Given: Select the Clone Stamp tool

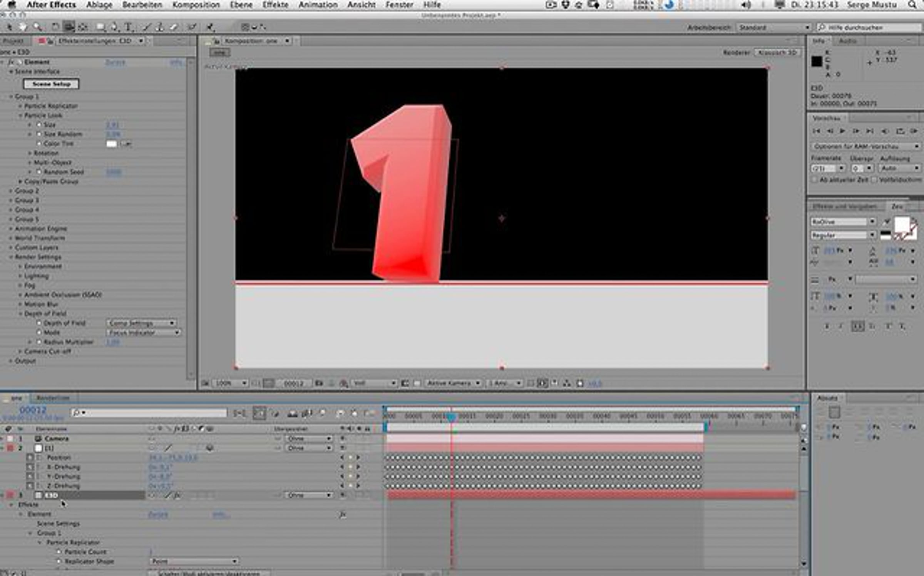Looking at the screenshot, I should click(160, 27).
